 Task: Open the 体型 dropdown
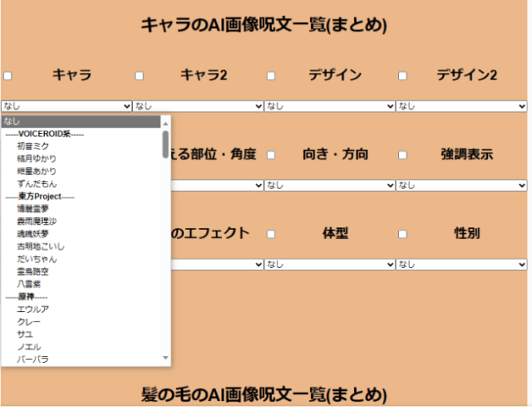[330, 265]
